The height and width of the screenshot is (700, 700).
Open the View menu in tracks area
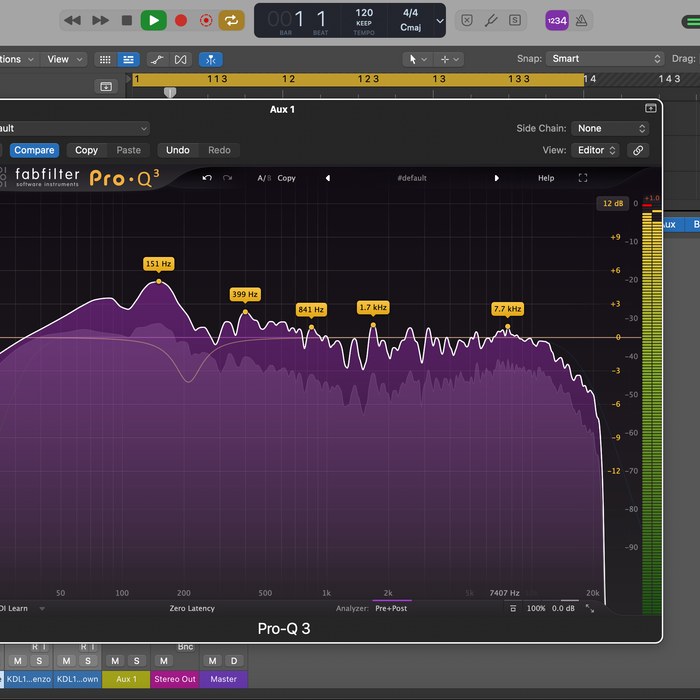(64, 59)
